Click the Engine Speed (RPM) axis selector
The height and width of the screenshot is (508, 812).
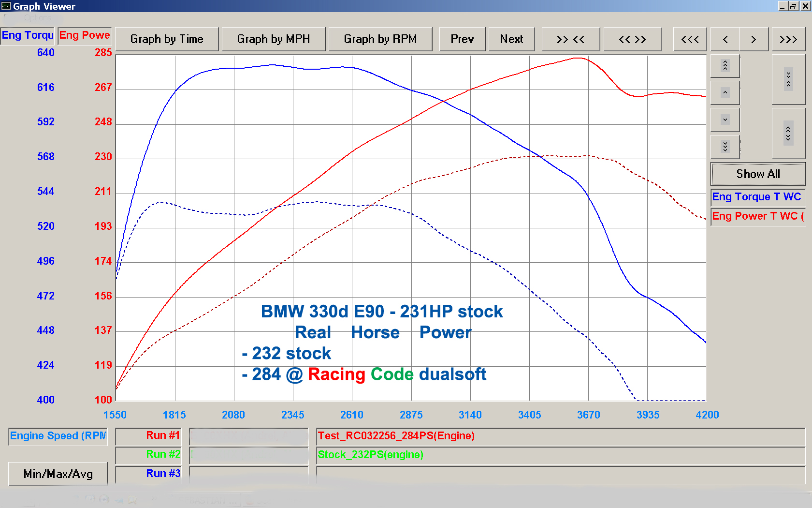58,436
